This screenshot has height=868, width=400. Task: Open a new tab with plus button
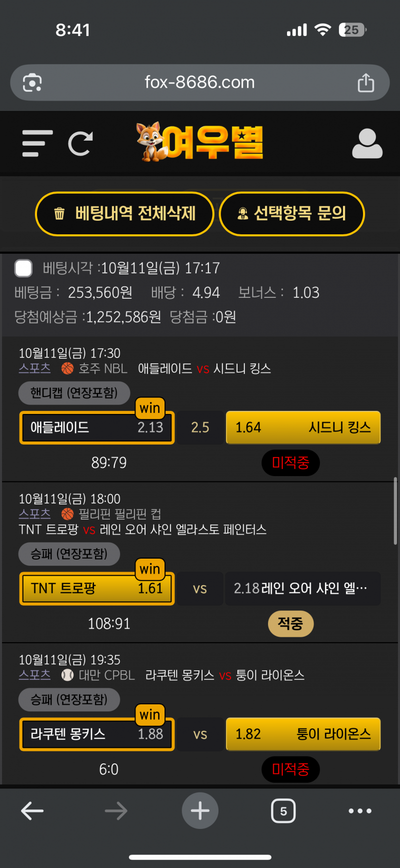[200, 811]
